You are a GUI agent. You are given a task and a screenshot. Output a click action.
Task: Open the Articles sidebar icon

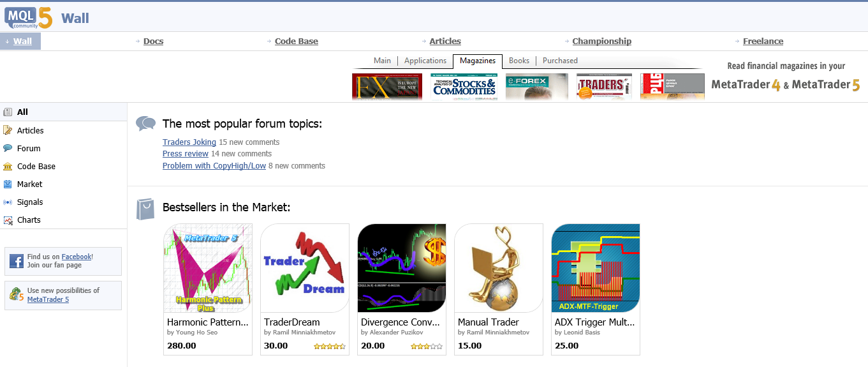point(8,130)
